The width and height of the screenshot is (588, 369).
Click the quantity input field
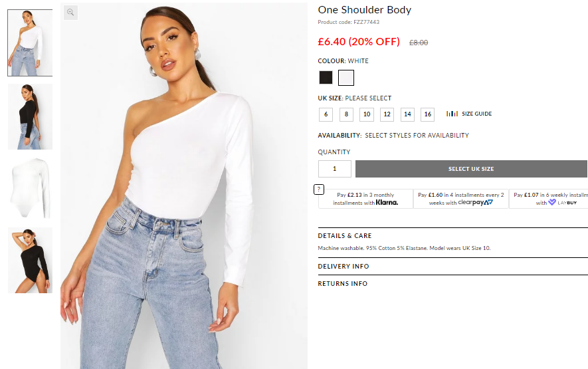coord(335,169)
